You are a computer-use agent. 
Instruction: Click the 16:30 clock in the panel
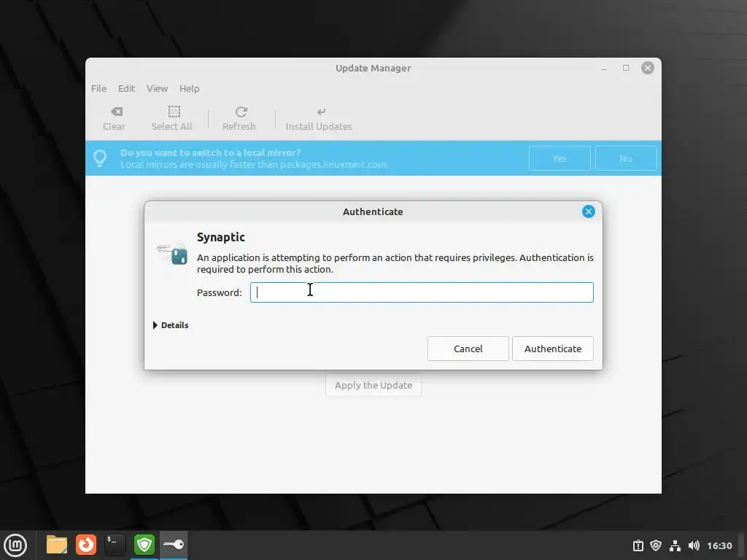tap(719, 545)
